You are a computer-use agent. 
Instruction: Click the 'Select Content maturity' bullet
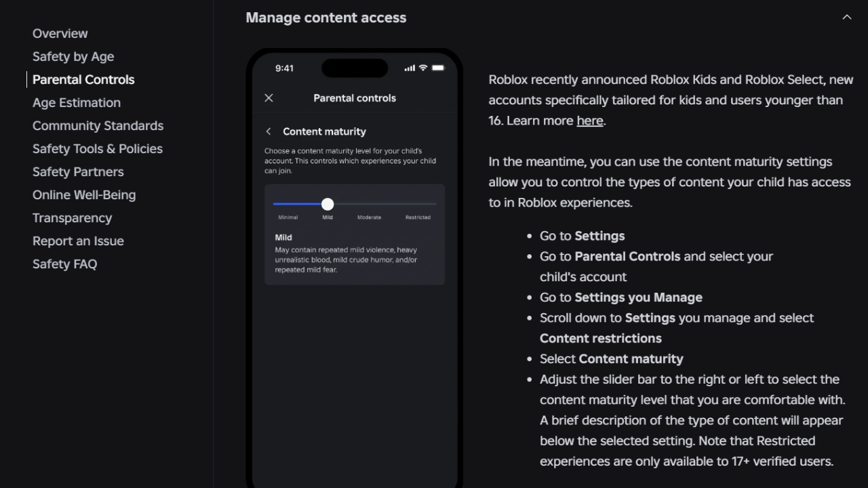(611, 359)
